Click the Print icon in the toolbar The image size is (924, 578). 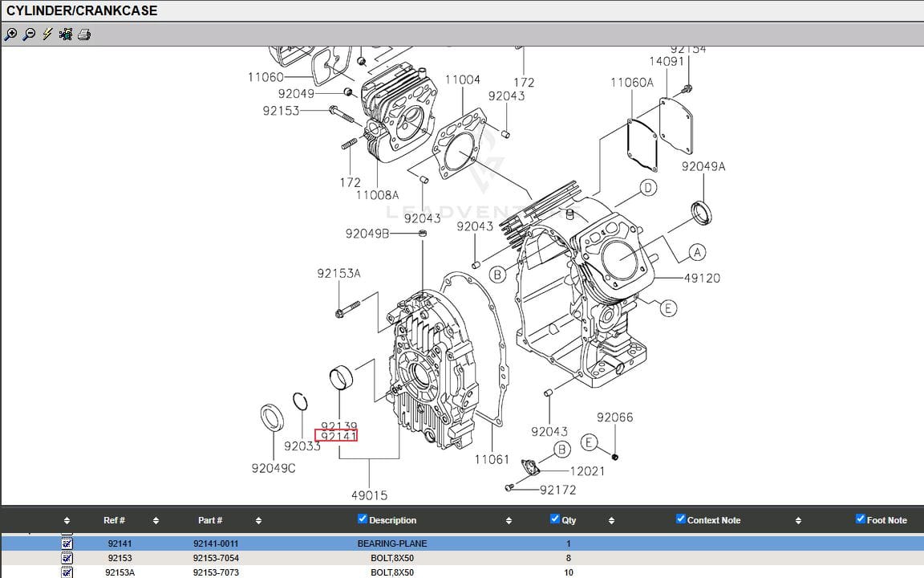(83, 35)
